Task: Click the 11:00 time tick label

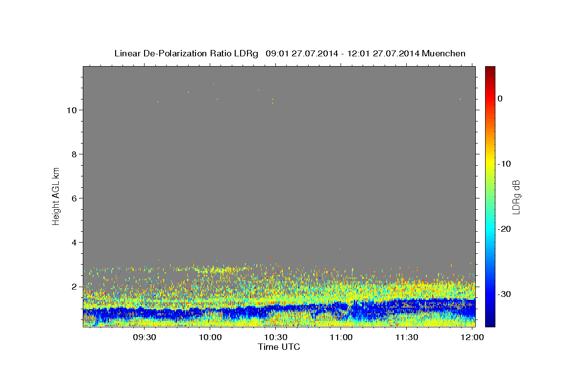Action: 341,337
